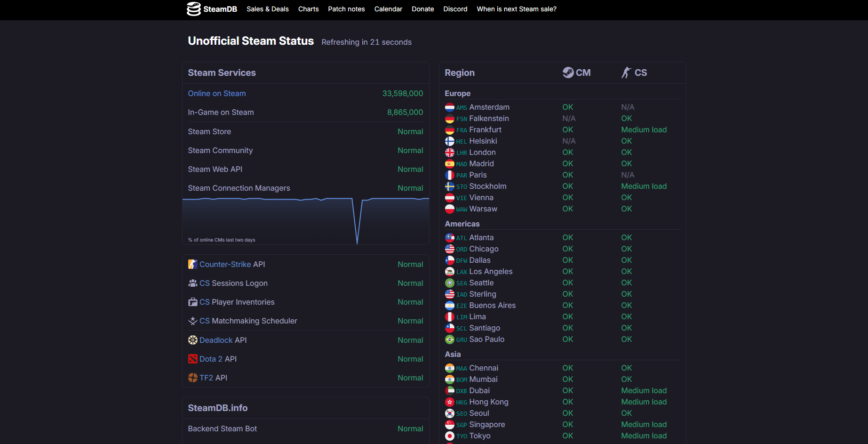The width and height of the screenshot is (868, 444).
Task: Click the CS Sessions Logon people icon
Action: tap(192, 283)
